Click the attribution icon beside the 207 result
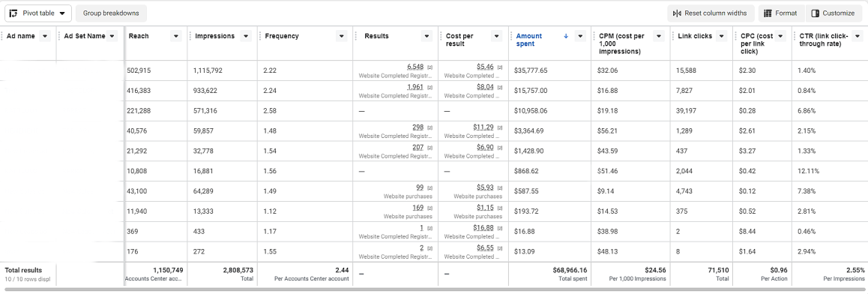The image size is (868, 294). [430, 148]
